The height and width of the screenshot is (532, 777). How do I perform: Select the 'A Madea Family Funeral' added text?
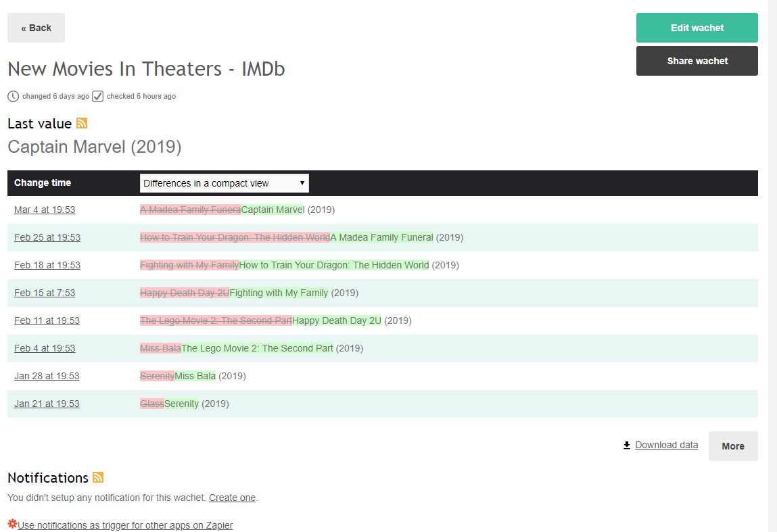[x=382, y=237]
